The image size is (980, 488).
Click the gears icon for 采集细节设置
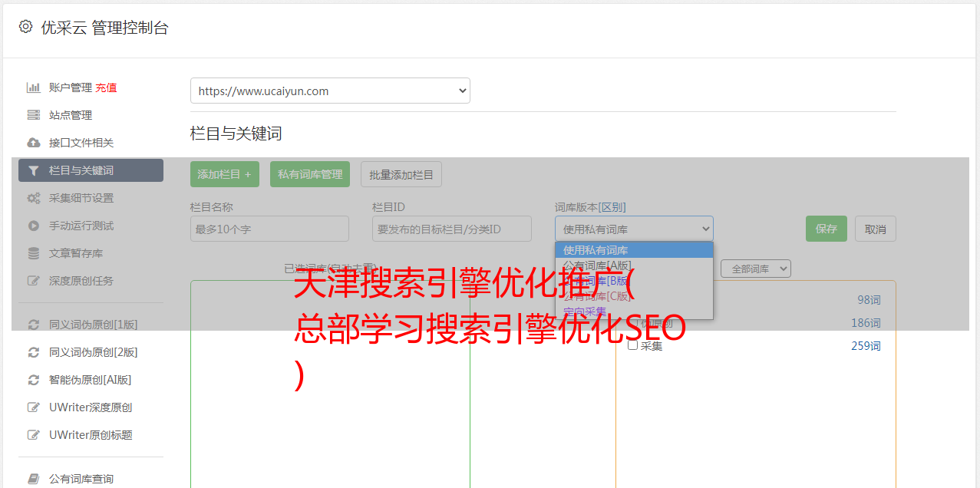point(34,198)
